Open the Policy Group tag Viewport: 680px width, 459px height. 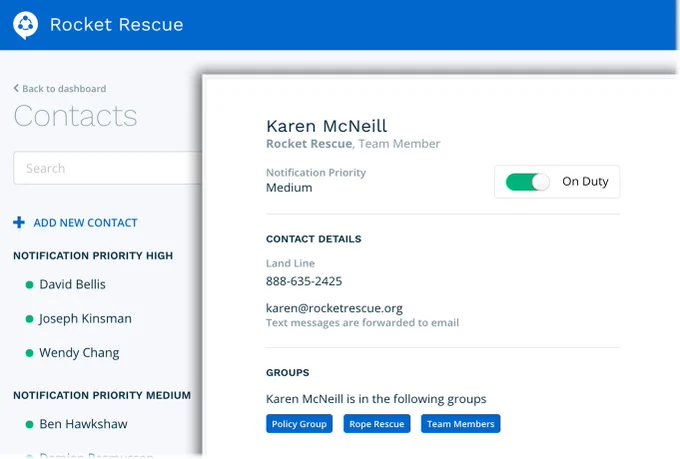(299, 424)
